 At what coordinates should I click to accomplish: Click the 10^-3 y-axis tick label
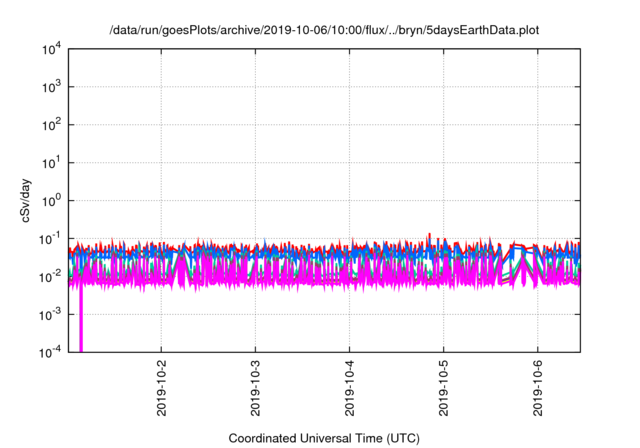tap(50, 315)
